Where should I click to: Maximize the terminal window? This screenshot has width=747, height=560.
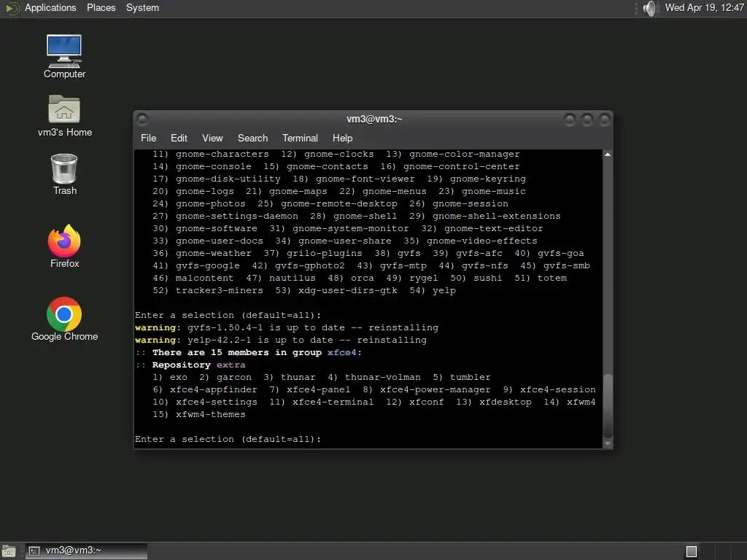click(x=587, y=119)
